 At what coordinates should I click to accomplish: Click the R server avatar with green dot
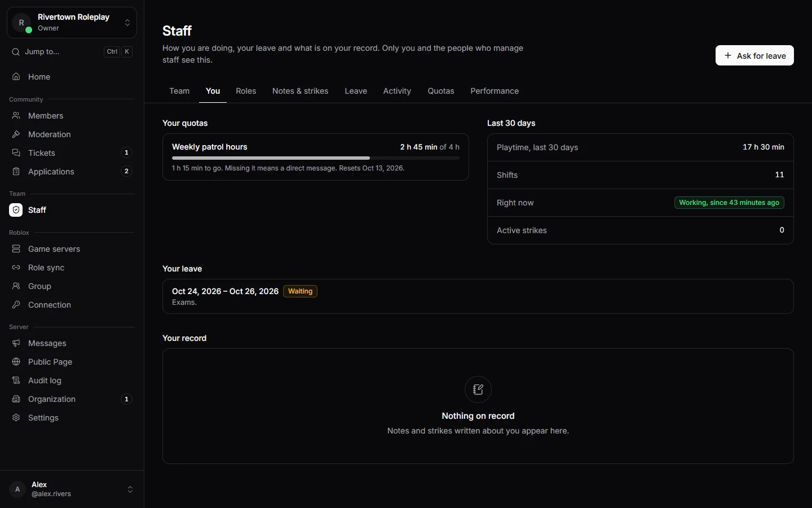[21, 23]
